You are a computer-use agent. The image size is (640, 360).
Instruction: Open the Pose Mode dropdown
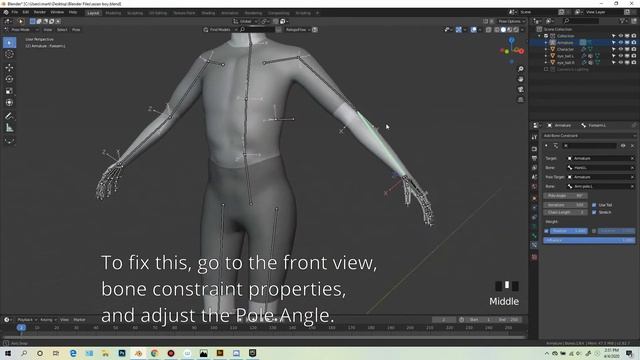[x=21, y=30]
